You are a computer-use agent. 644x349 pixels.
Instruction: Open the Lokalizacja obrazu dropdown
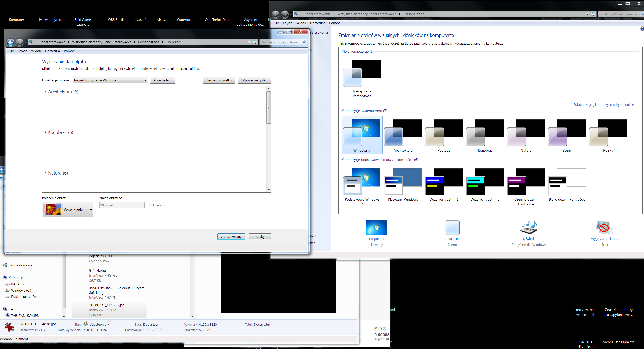(110, 80)
